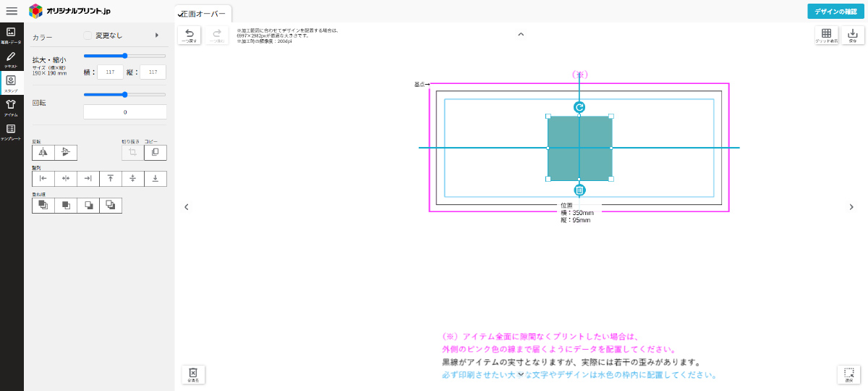
Task: Toggle grid display (グリッド表示)
Action: (x=827, y=35)
